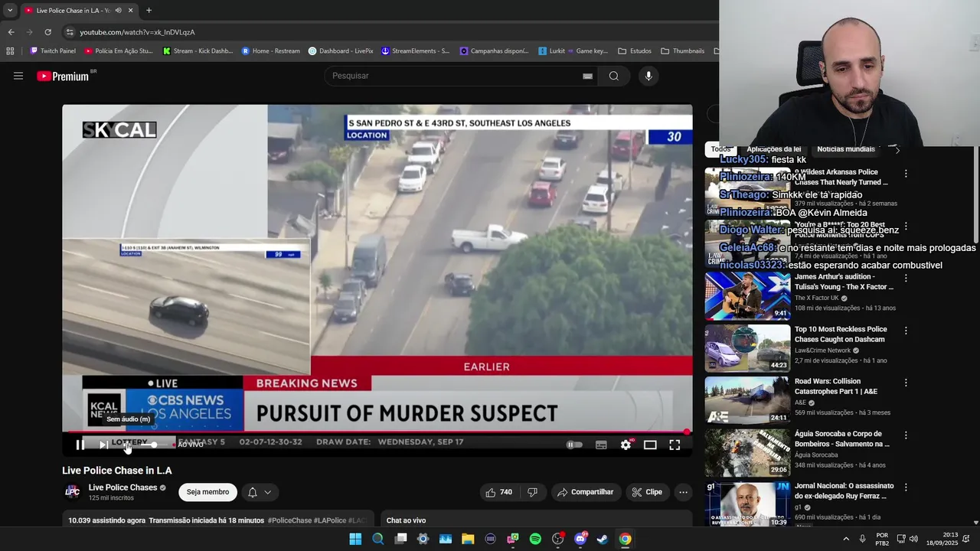Open Home - Restream bookmark
The width and height of the screenshot is (980, 551).
pos(271,51)
